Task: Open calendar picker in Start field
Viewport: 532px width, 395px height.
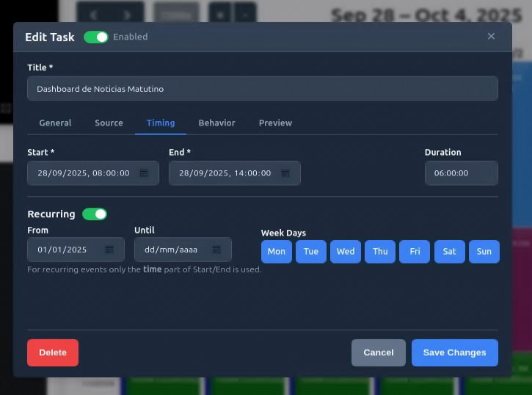Action: pyautogui.click(x=144, y=173)
